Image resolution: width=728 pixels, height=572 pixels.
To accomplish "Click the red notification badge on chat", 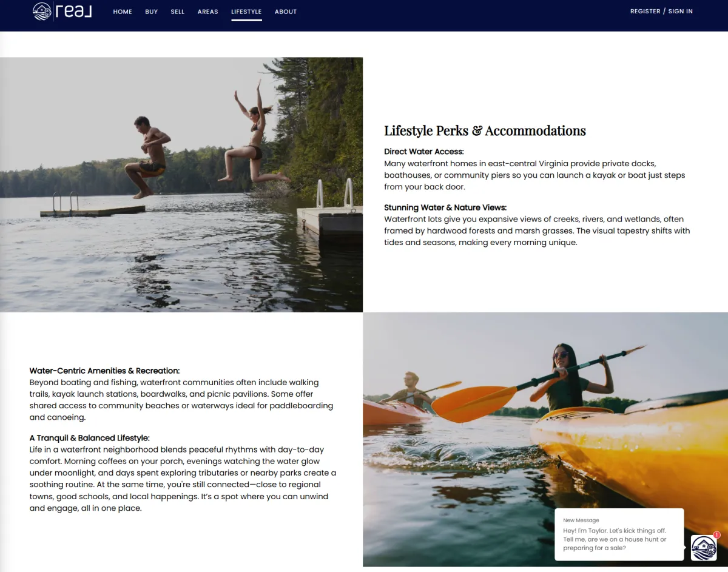I will click(x=716, y=535).
